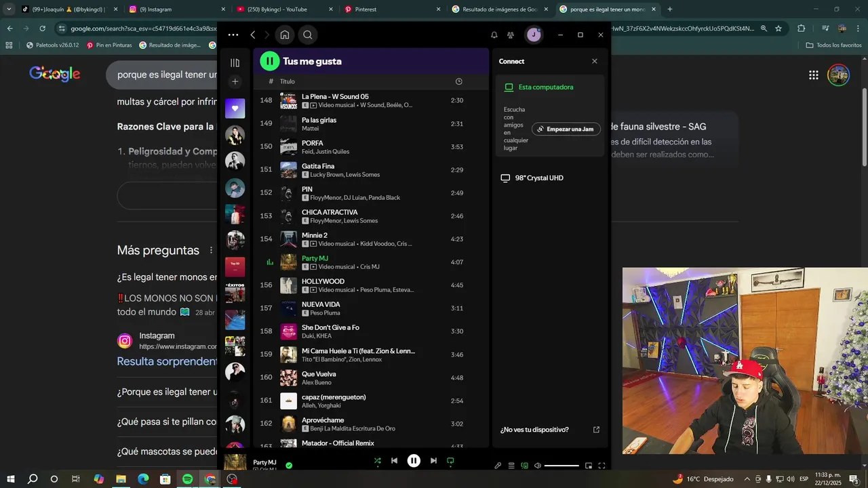Open Google apps grid icon
The width and height of the screenshot is (868, 488).
814,75
